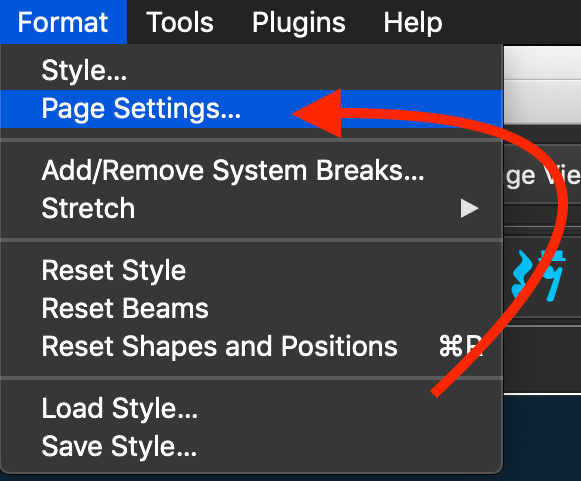
Task: Choose Add/Remove System Breaks...
Action: pyautogui.click(x=251, y=170)
